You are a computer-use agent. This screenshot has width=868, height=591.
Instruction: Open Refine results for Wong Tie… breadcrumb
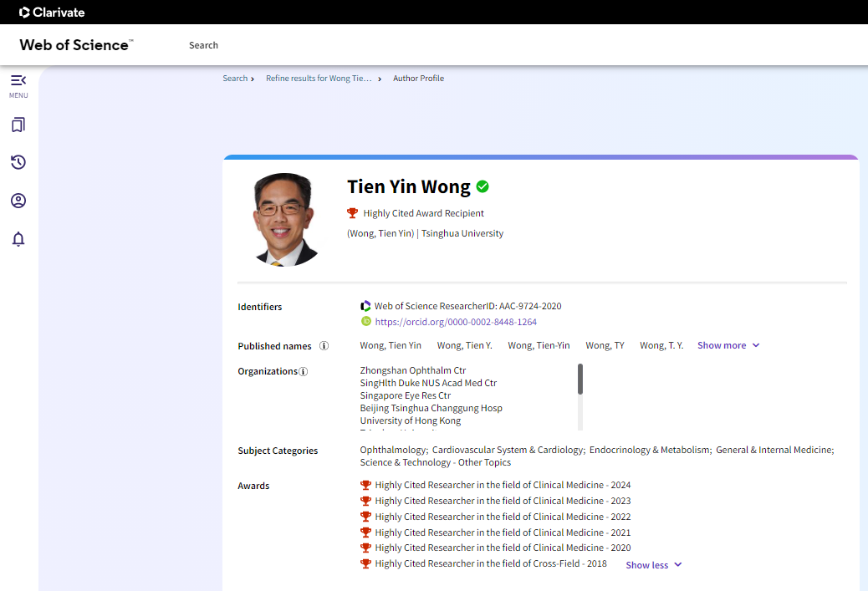click(319, 79)
